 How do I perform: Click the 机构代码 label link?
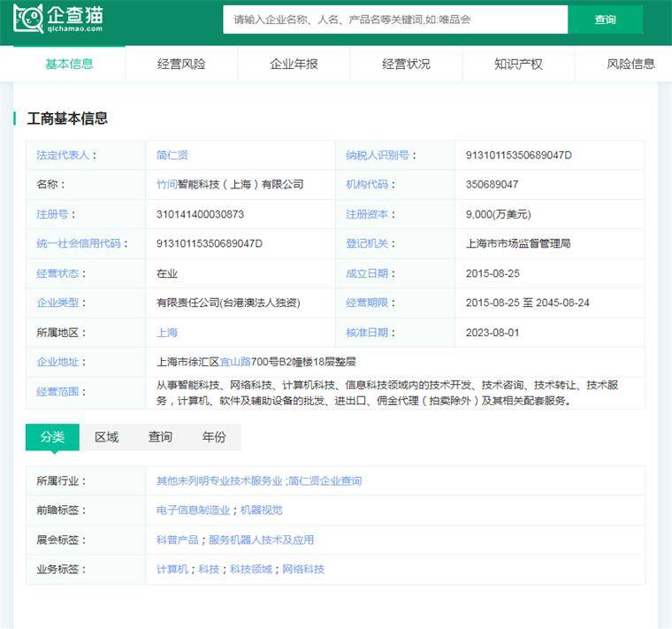click(367, 184)
